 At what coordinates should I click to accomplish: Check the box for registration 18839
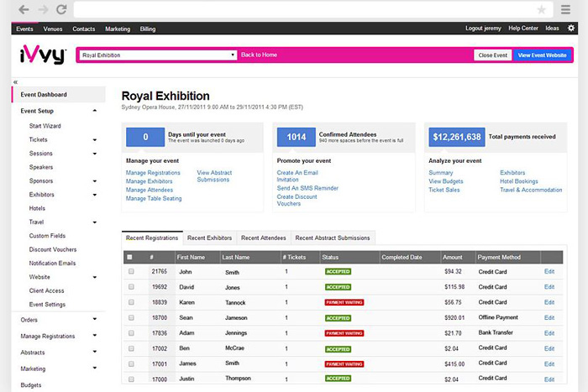click(x=131, y=302)
